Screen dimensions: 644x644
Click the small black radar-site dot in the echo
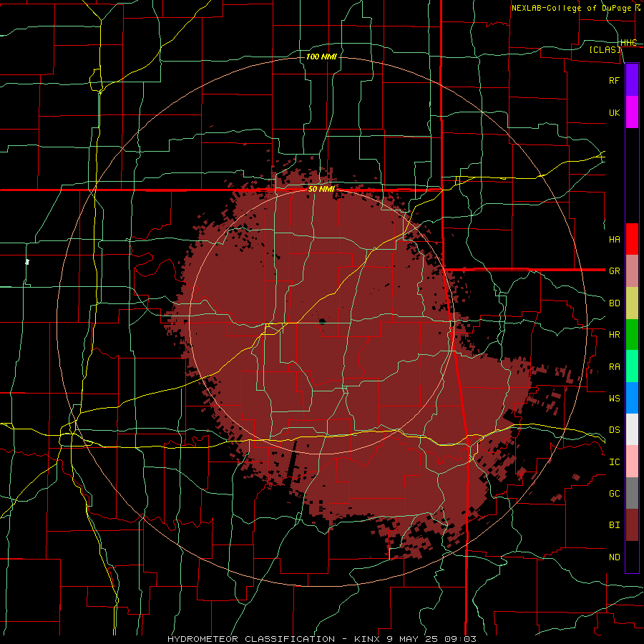point(322,321)
